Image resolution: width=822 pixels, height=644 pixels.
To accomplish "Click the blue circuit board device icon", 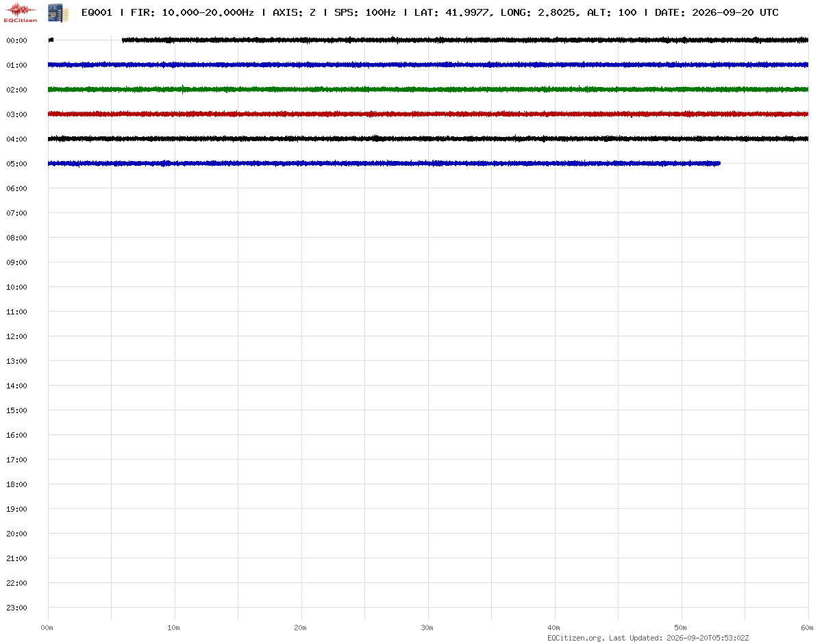I will coord(54,12).
